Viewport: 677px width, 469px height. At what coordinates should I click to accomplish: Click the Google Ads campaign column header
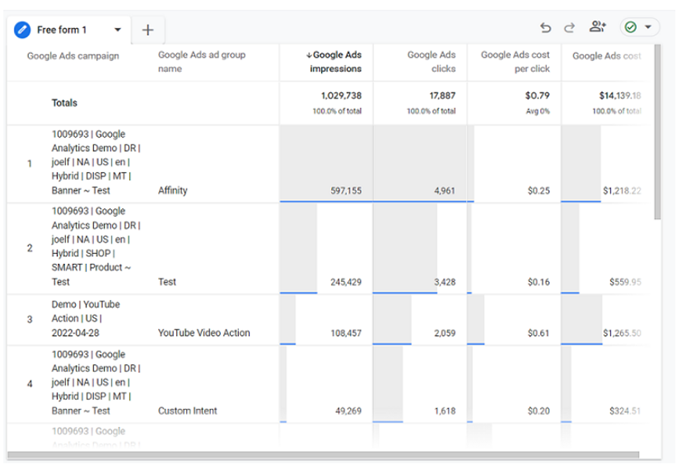73,56
